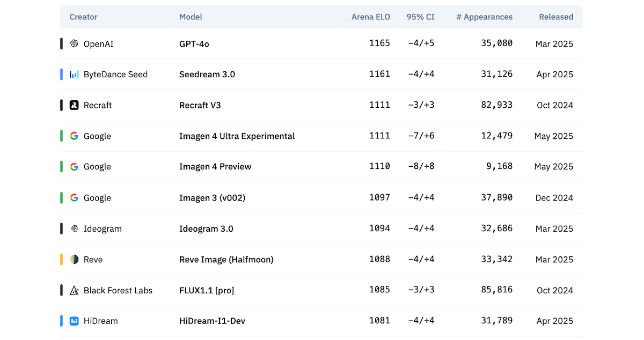Open the GPT-4o model entry
The width and height of the screenshot is (644, 340).
coord(194,43)
